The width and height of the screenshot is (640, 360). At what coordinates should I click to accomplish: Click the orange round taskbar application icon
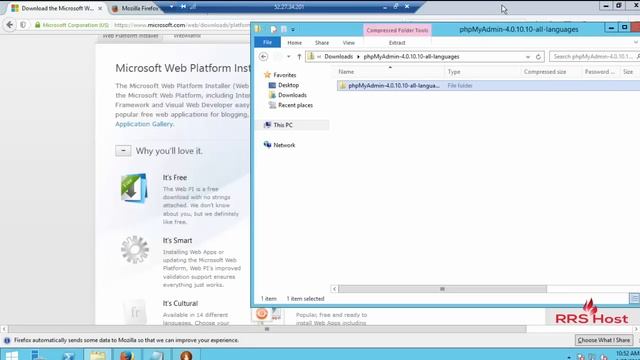pos(186,355)
